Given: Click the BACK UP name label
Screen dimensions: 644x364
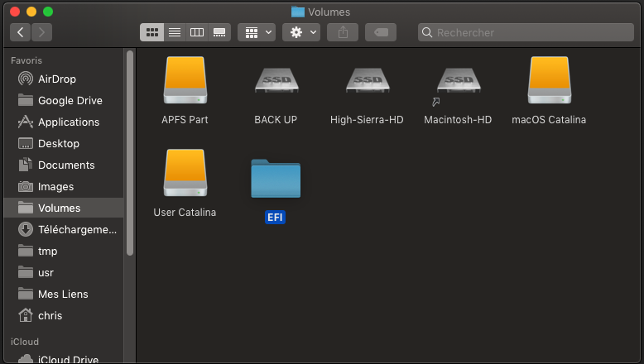Looking at the screenshot, I should 276,120.
